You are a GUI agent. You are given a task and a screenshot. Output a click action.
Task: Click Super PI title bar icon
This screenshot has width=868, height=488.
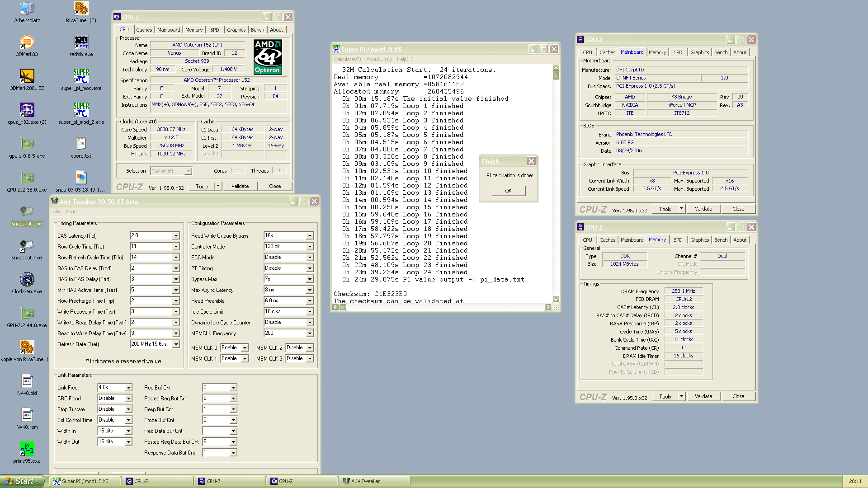[336, 49]
